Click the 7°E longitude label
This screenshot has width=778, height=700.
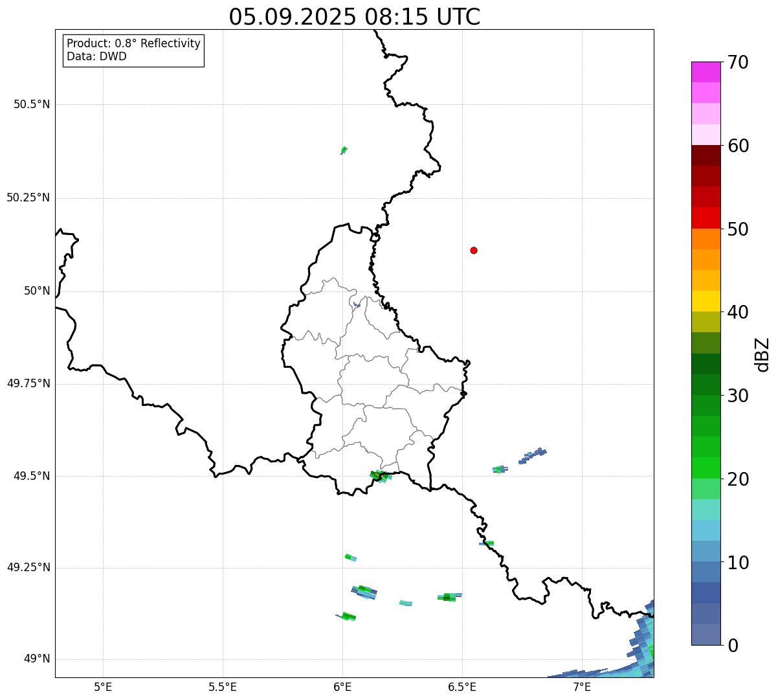[x=582, y=686]
